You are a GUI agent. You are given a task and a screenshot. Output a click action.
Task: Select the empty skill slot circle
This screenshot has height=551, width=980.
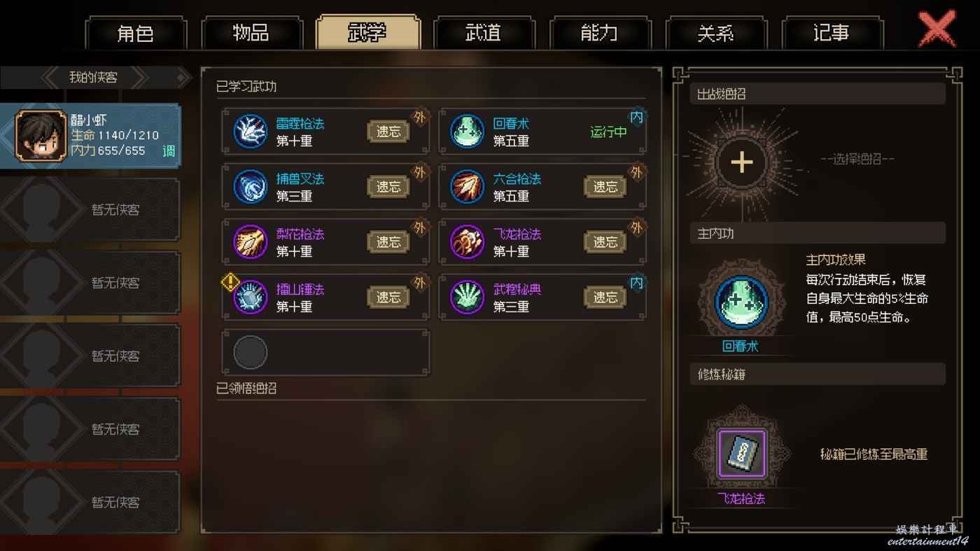(x=250, y=352)
